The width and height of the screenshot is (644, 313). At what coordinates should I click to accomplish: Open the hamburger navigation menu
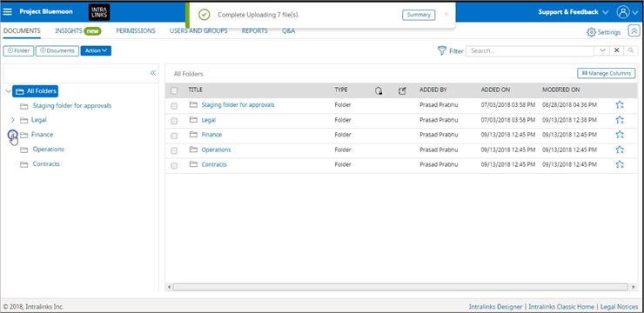coord(7,11)
